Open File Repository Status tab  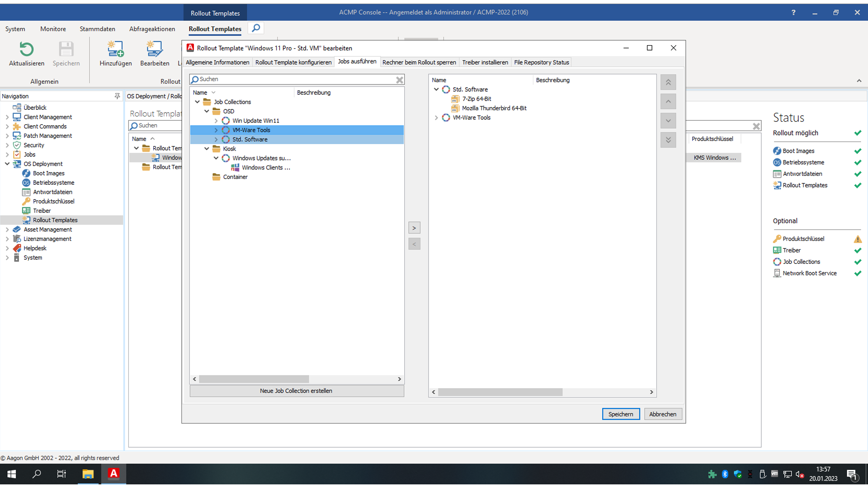[542, 62]
